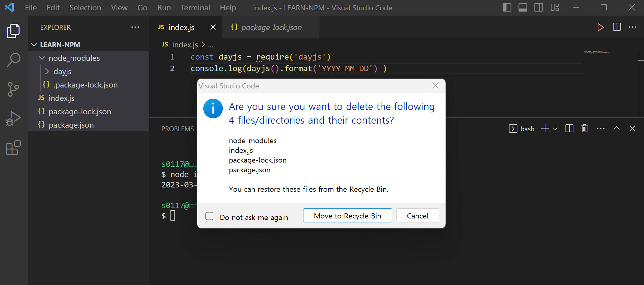This screenshot has width=644, height=285.
Task: Split the terminal panel
Action: pos(569,129)
